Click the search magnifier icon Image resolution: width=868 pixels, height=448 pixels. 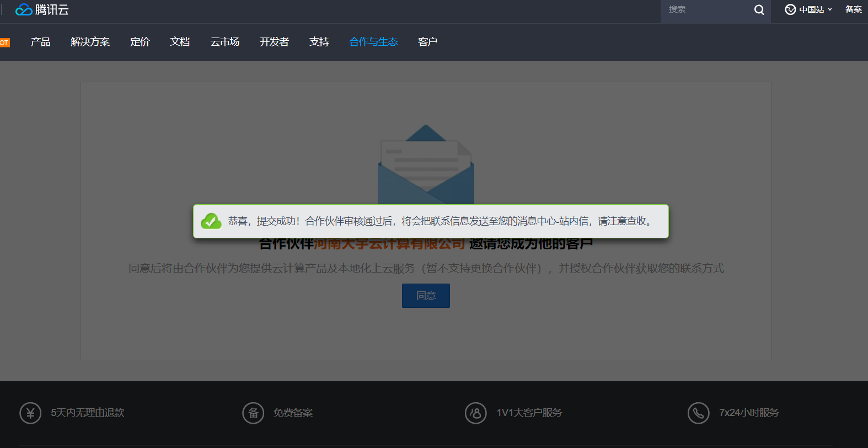coord(759,10)
